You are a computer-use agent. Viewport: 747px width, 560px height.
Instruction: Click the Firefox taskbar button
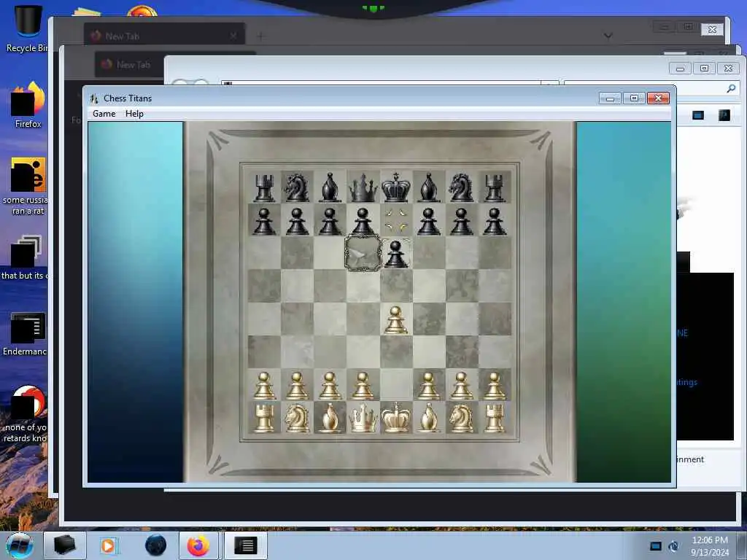[198, 545]
